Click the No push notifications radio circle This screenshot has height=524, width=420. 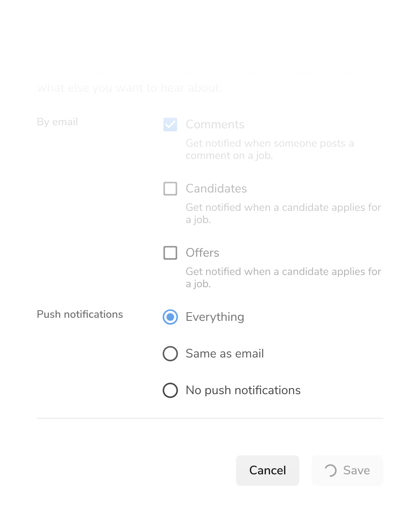click(170, 390)
